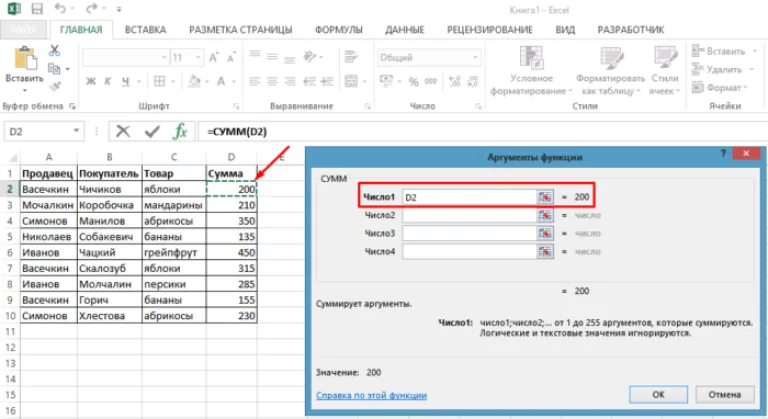768x419 pixels.
Task: Open the number format Общий dropdown
Action: pyautogui.click(x=475, y=57)
